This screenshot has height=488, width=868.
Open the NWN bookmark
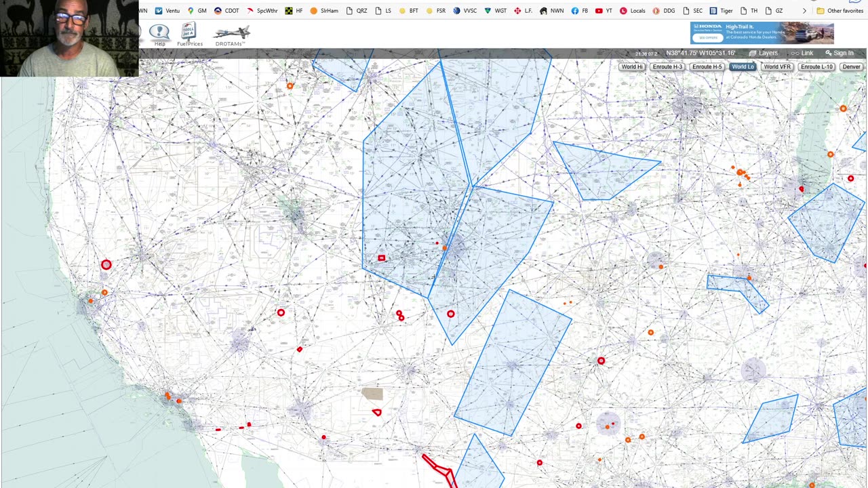click(x=552, y=11)
